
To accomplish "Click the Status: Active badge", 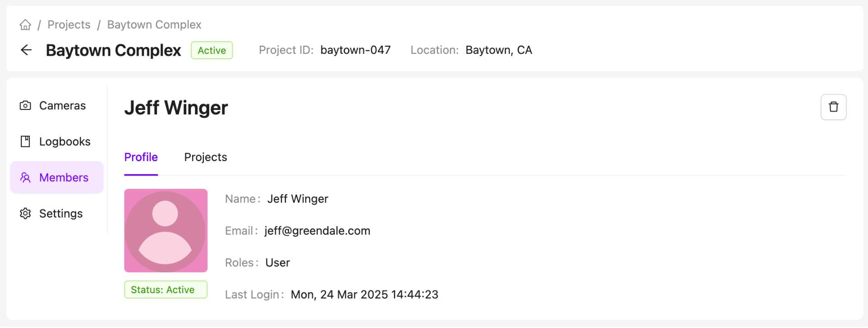I will point(166,290).
